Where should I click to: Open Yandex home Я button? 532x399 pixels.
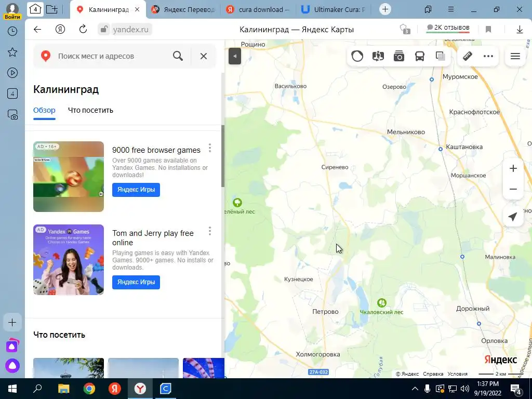coord(60,30)
